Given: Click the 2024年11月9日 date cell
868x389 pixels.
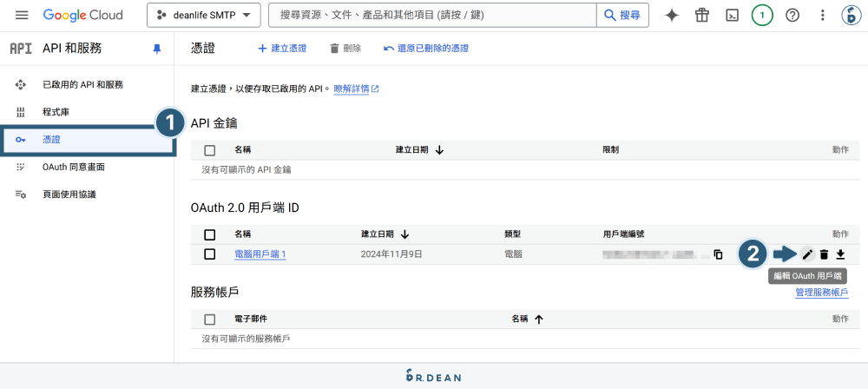Looking at the screenshot, I should (x=391, y=254).
